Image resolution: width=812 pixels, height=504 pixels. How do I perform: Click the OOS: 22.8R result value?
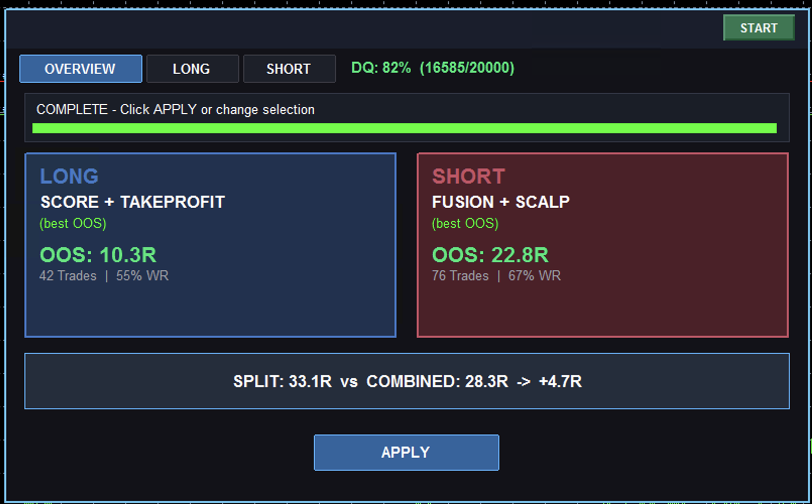coord(490,255)
